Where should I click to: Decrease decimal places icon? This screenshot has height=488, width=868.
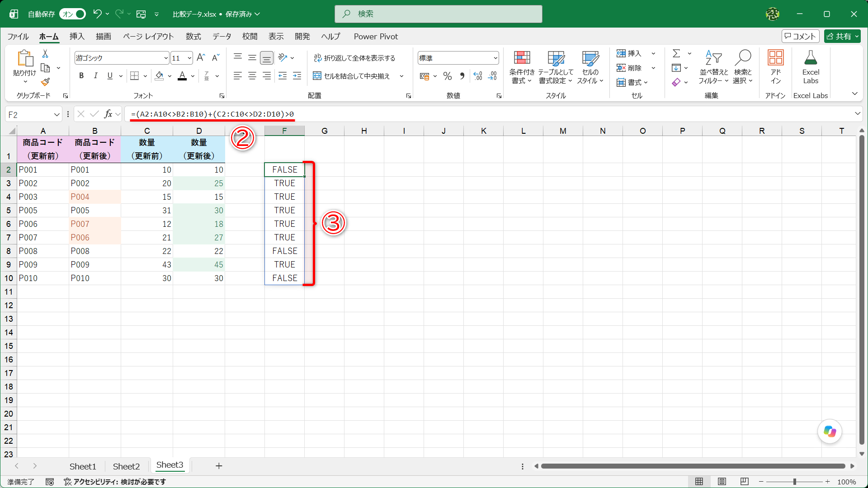[492, 76]
